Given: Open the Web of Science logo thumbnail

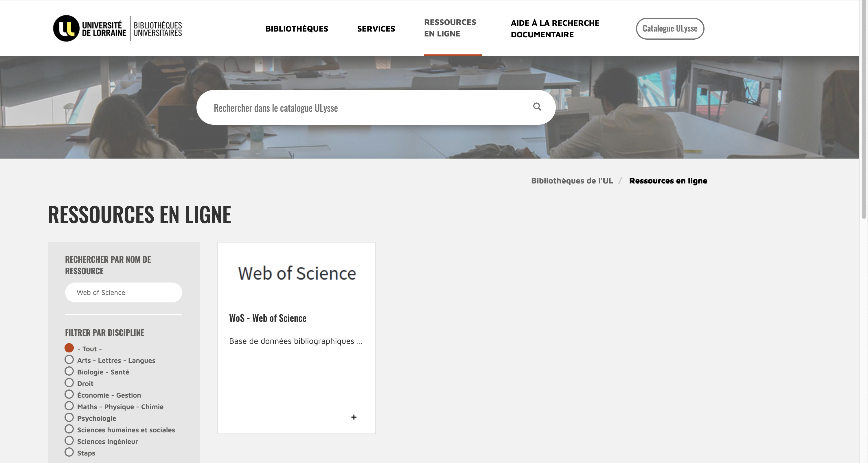Looking at the screenshot, I should [x=296, y=272].
